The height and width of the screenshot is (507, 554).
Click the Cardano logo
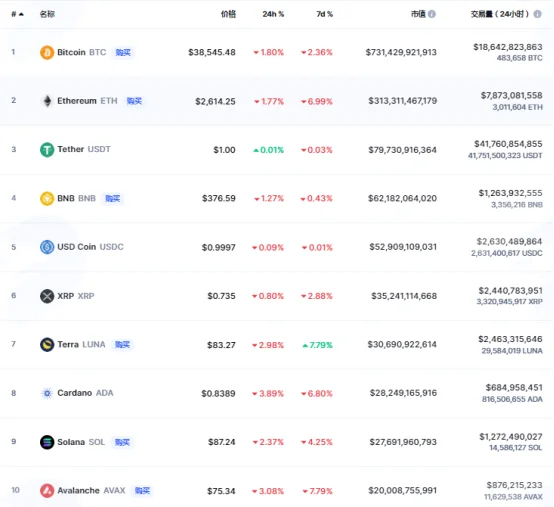47,393
